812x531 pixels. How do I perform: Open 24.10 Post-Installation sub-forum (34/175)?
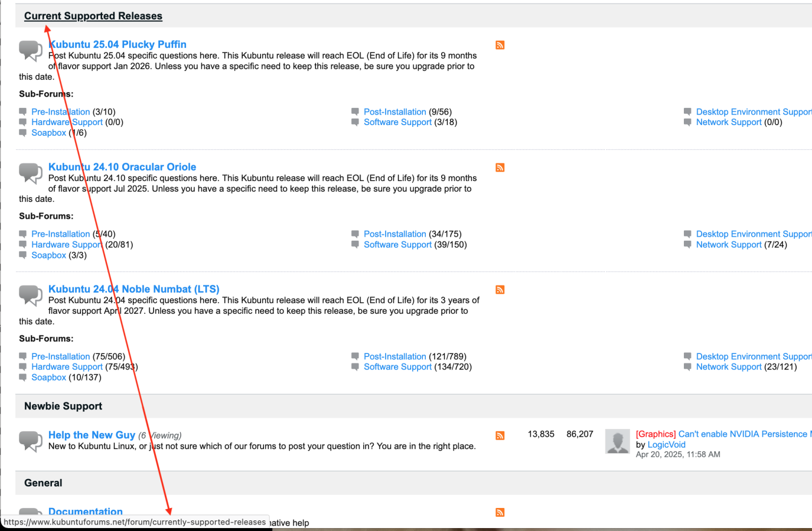tap(395, 234)
